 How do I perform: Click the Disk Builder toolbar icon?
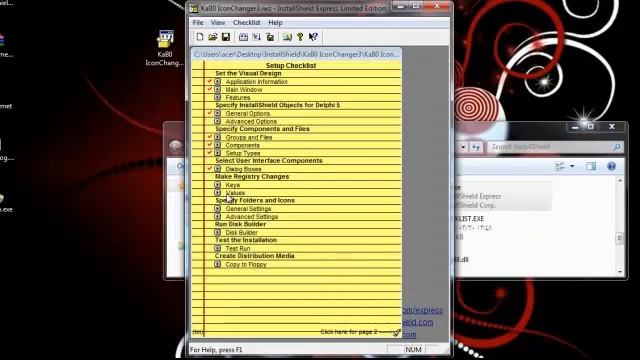tap(243, 37)
